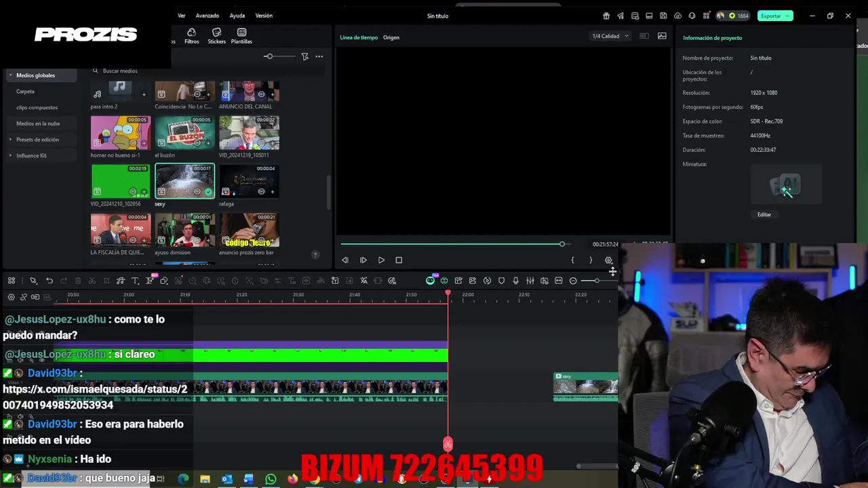Image resolution: width=868 pixels, height=488 pixels.
Task: Click the stop square button
Action: pos(399,260)
